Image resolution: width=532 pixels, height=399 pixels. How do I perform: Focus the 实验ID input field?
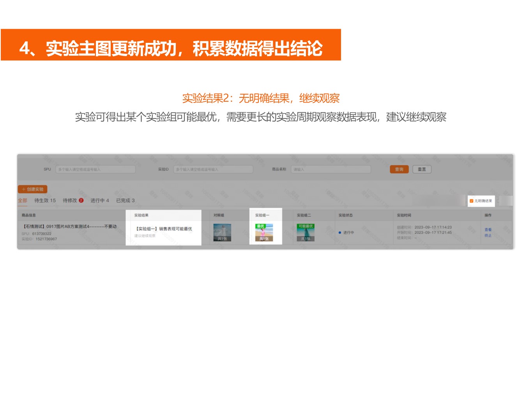tap(214, 169)
